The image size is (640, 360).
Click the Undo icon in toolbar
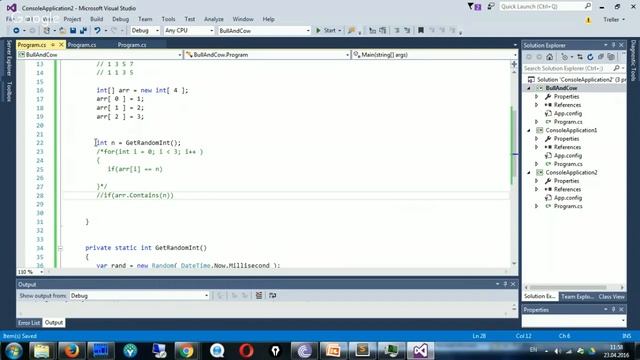pyautogui.click(x=97, y=31)
